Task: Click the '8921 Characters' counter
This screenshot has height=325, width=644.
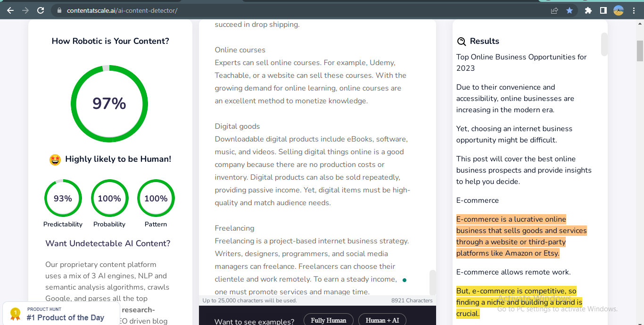Action: point(412,300)
